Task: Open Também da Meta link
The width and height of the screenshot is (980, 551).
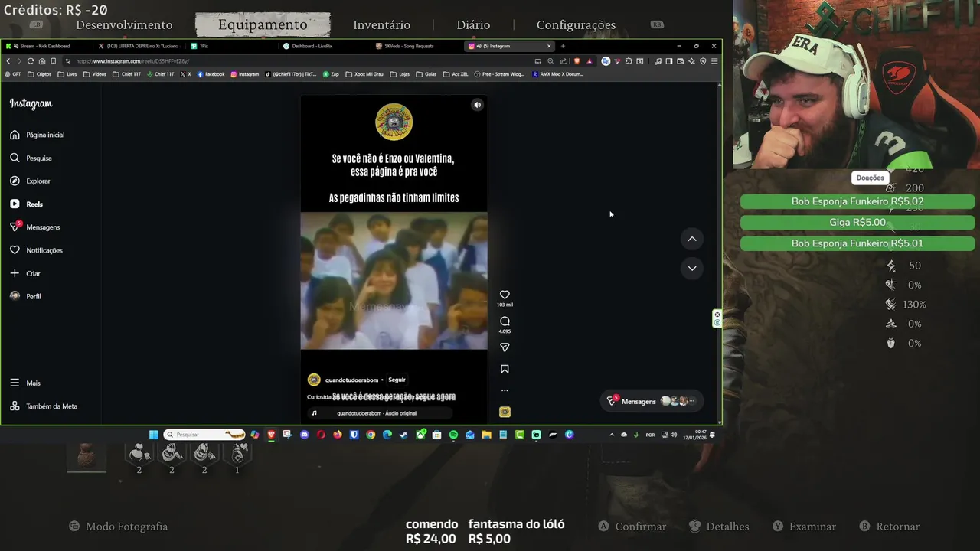Action: pyautogui.click(x=43, y=406)
